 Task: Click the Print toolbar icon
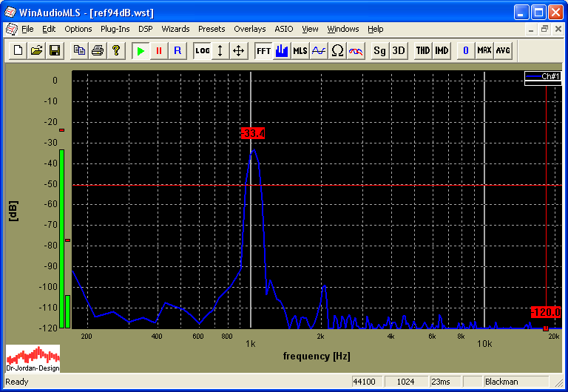97,50
